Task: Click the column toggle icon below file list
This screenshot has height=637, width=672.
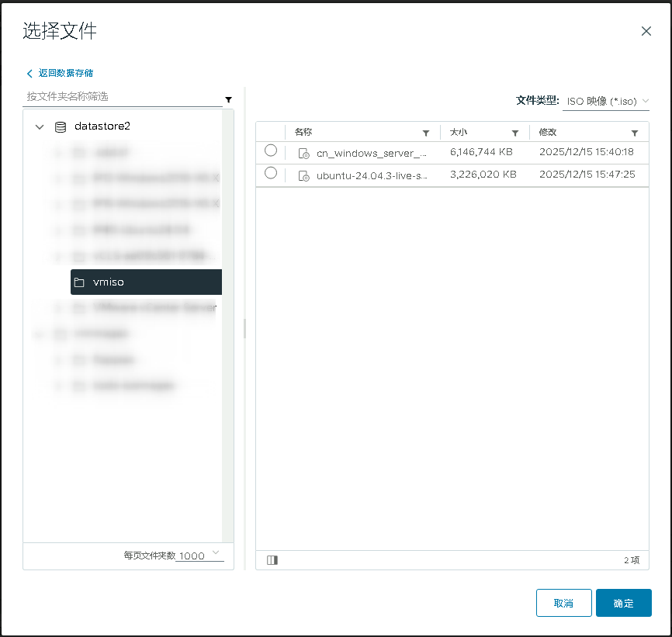Action: 272,559
